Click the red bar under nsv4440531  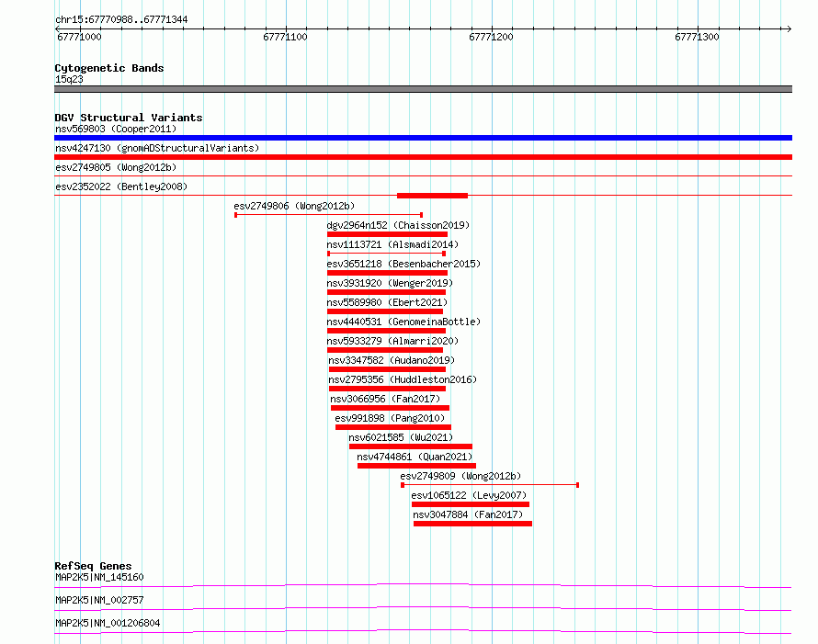(386, 331)
